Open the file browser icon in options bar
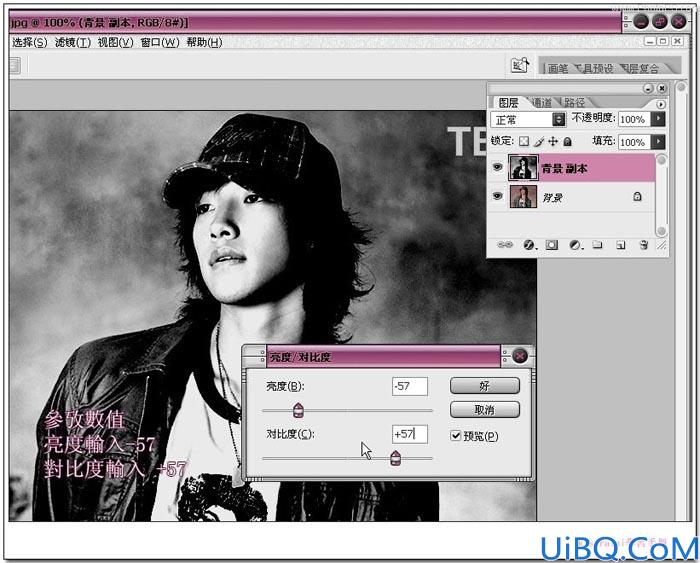700x563 pixels. [x=520, y=65]
